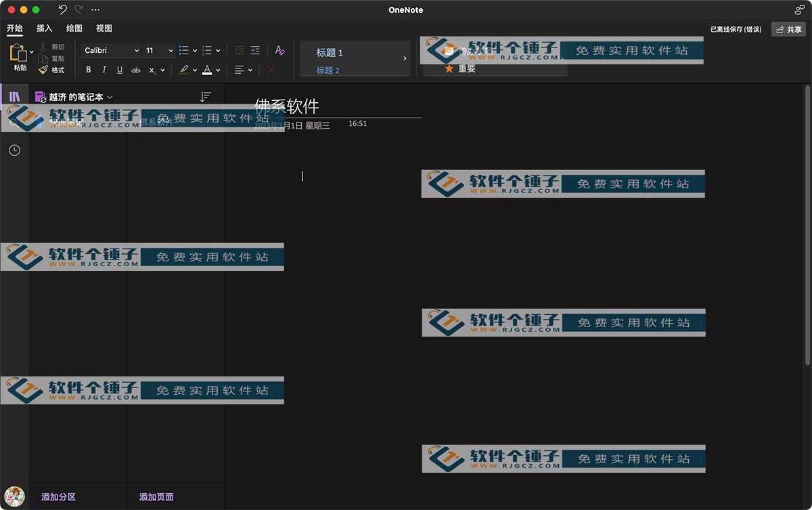Open the notebook navigation books icon

[x=14, y=97]
